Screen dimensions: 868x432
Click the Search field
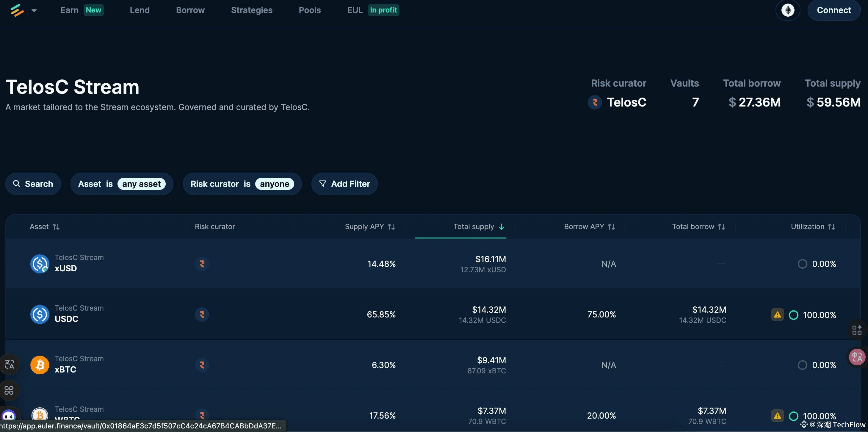(x=33, y=184)
